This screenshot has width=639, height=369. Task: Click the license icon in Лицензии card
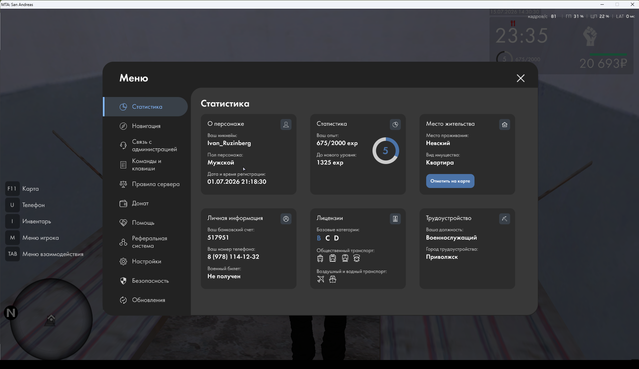coord(395,219)
